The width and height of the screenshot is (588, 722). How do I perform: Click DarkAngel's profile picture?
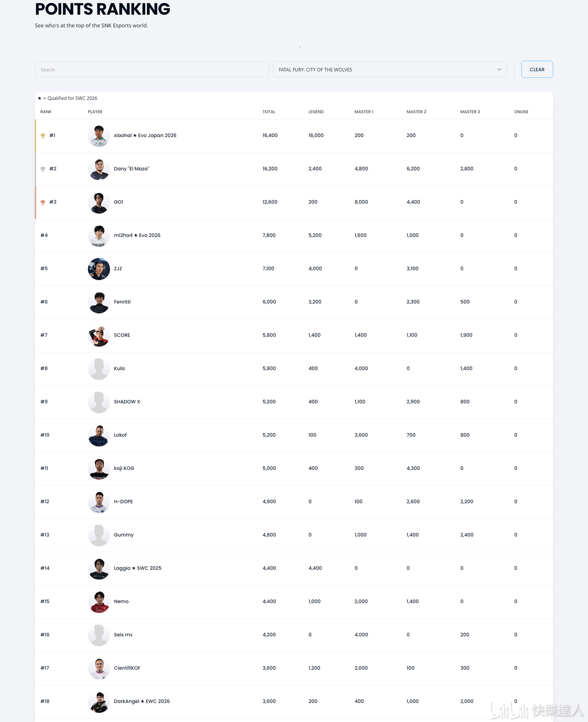tap(99, 701)
